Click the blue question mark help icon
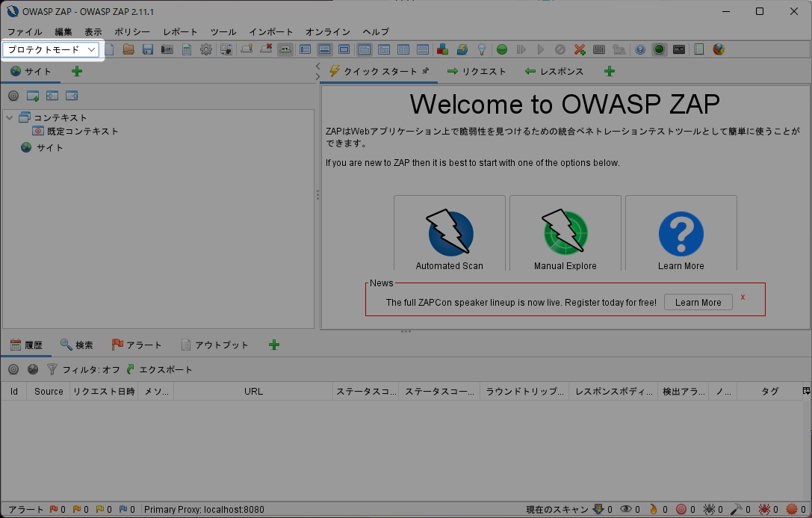The width and height of the screenshot is (812, 518). 640,50
